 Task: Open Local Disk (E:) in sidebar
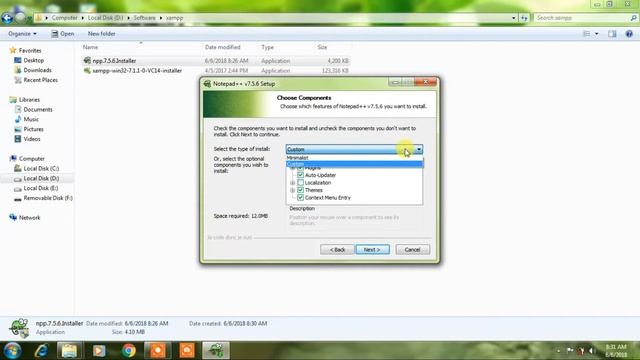coord(40,188)
